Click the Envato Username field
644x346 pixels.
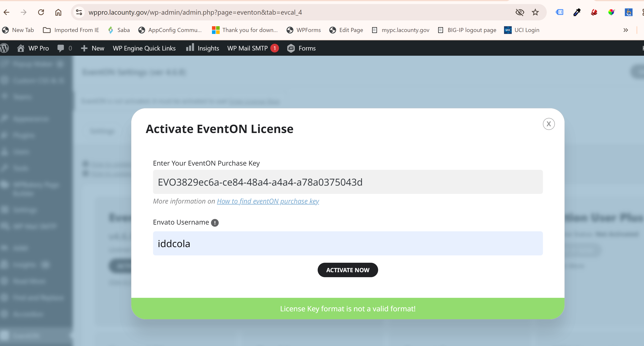348,243
